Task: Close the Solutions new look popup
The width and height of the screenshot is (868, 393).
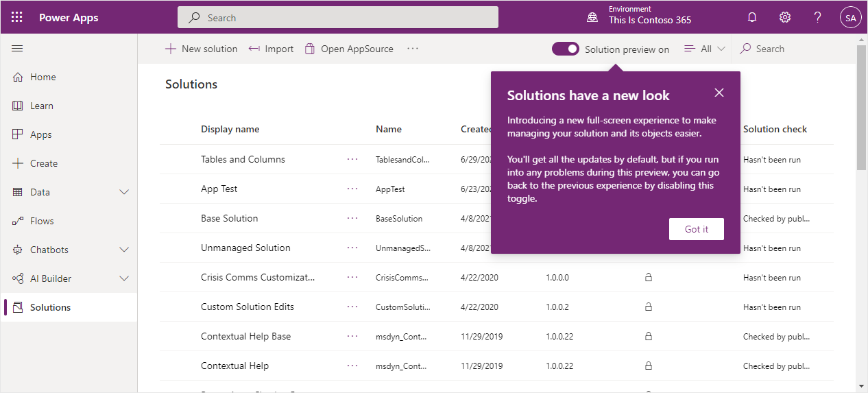Action: coord(719,93)
